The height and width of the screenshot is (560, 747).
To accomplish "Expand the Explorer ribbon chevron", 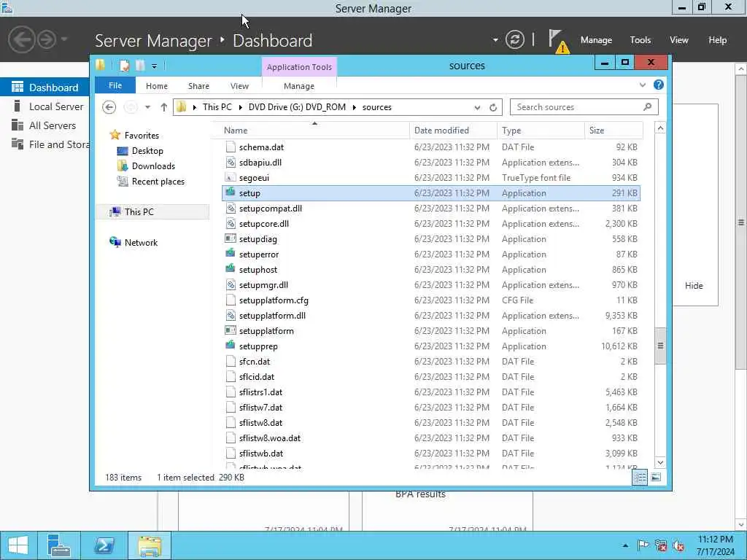I will [643, 85].
